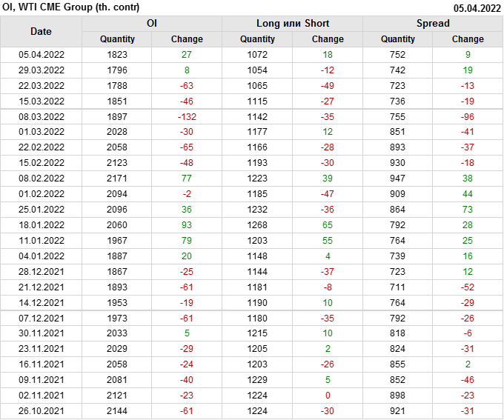This screenshot has height=420, width=504.
Task: Select the OI change value -132
Action: click(187, 116)
